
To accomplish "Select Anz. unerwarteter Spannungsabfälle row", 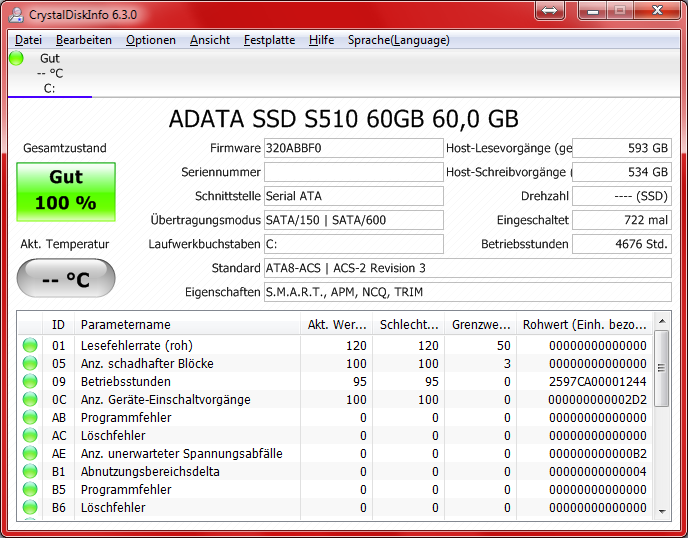I will coord(335,453).
